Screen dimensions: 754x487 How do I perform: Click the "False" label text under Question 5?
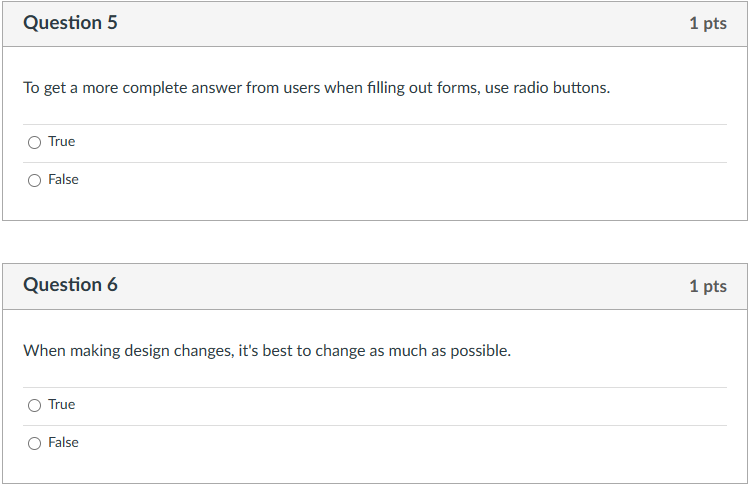point(63,180)
